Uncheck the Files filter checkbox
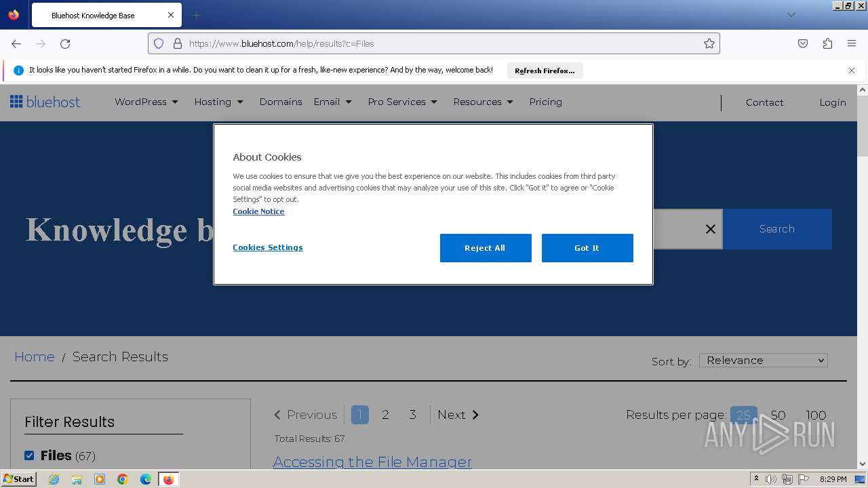This screenshot has height=488, width=868. (x=29, y=455)
